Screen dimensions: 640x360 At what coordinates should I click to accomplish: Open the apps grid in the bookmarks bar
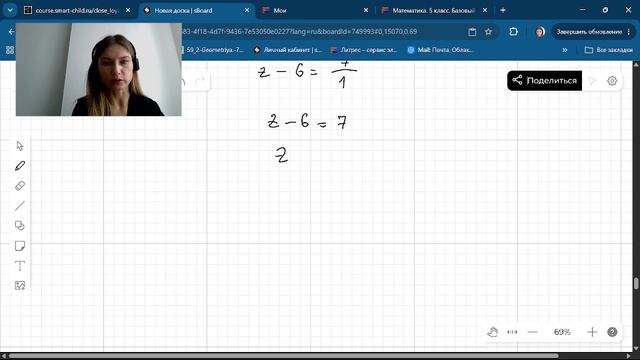10,50
